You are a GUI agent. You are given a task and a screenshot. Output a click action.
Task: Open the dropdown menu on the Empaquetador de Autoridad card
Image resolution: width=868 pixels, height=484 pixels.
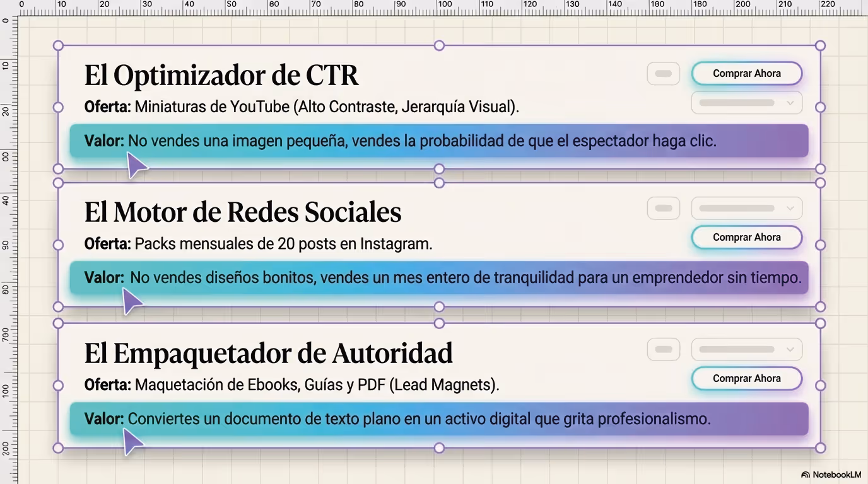(x=747, y=349)
